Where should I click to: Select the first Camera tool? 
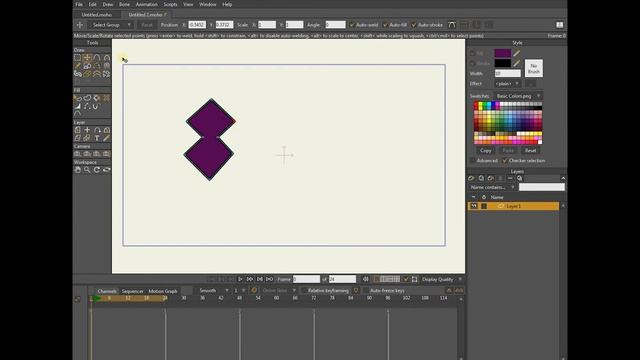point(77,154)
